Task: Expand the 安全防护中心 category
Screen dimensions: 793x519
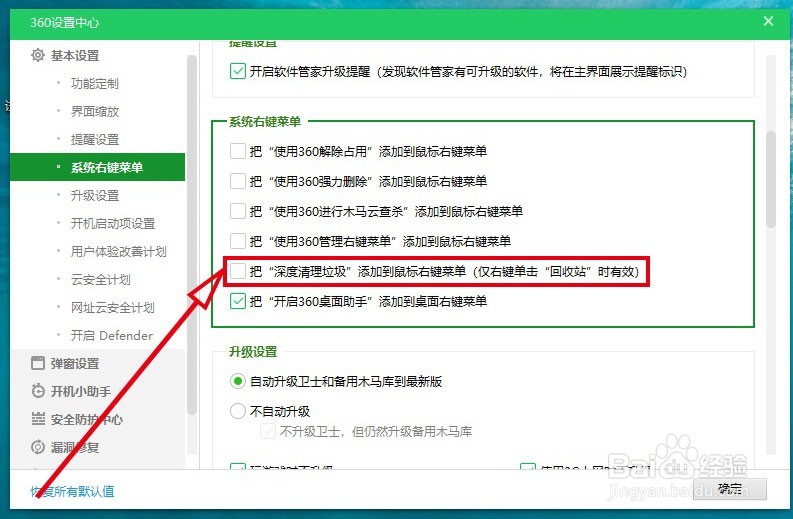Action: click(x=86, y=419)
